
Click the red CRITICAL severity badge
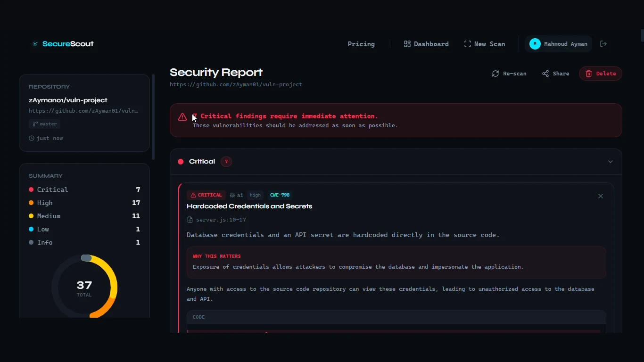coord(206,195)
